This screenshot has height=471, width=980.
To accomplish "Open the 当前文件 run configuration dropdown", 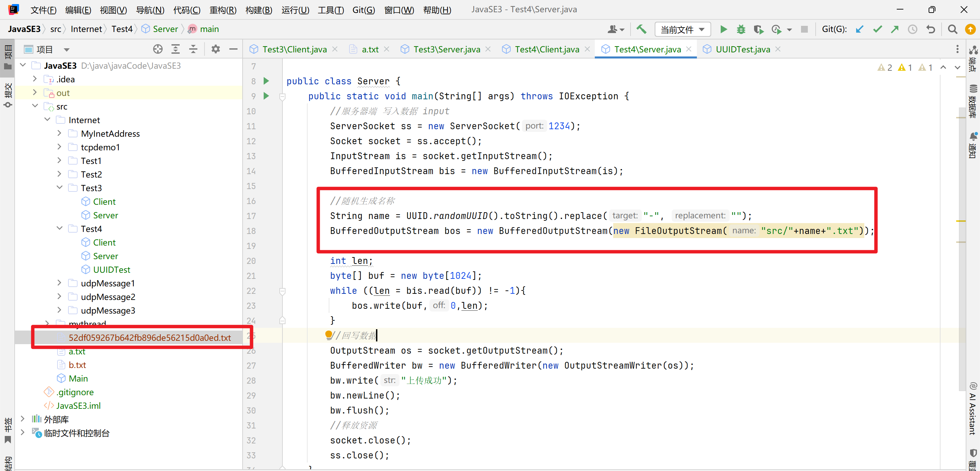I will click(x=682, y=29).
